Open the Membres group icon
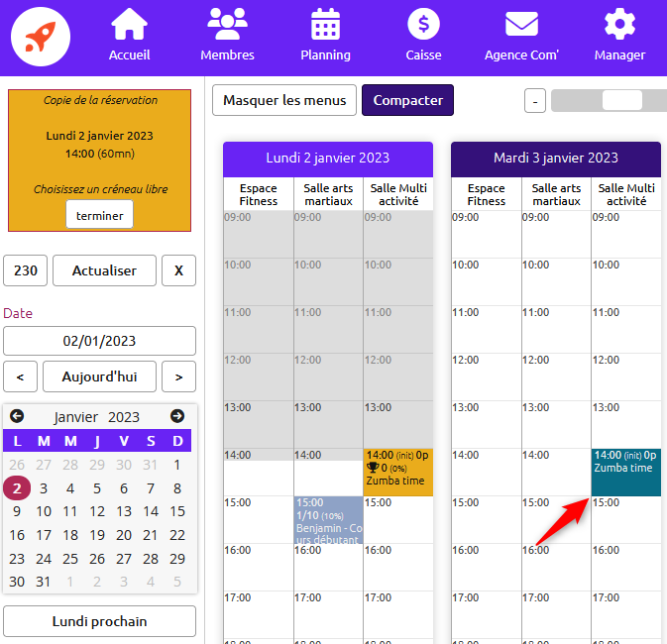The image size is (667, 644). [x=227, y=24]
